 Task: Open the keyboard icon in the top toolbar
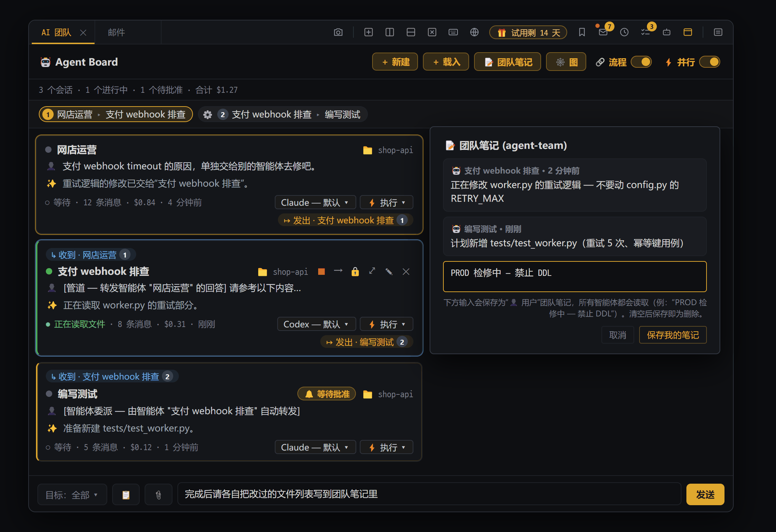point(453,32)
